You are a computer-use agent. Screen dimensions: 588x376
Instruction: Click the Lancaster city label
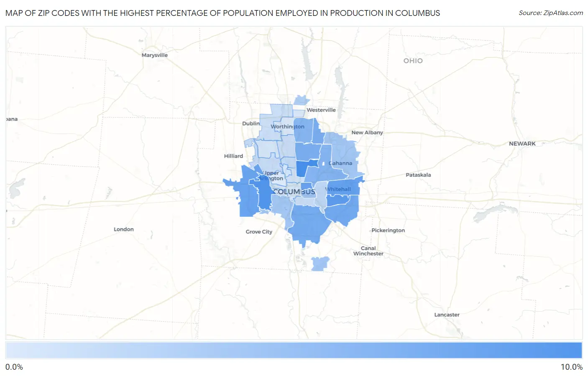click(x=447, y=315)
